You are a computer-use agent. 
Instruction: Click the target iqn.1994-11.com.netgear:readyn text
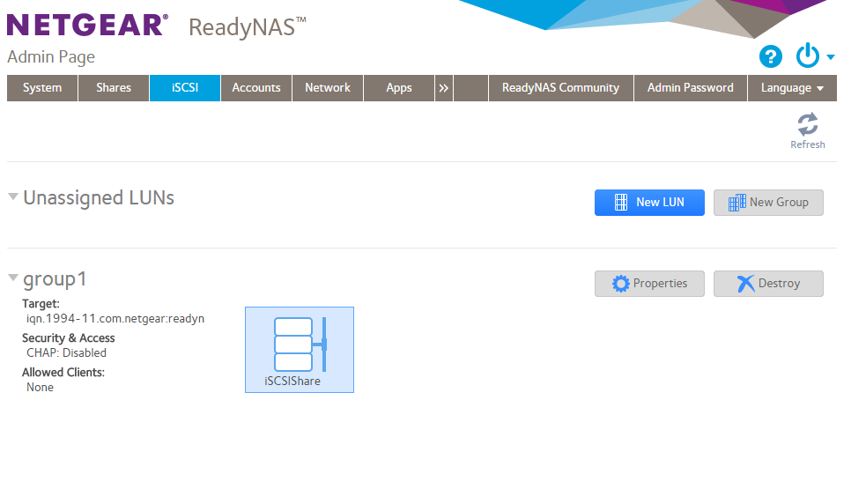115,319
